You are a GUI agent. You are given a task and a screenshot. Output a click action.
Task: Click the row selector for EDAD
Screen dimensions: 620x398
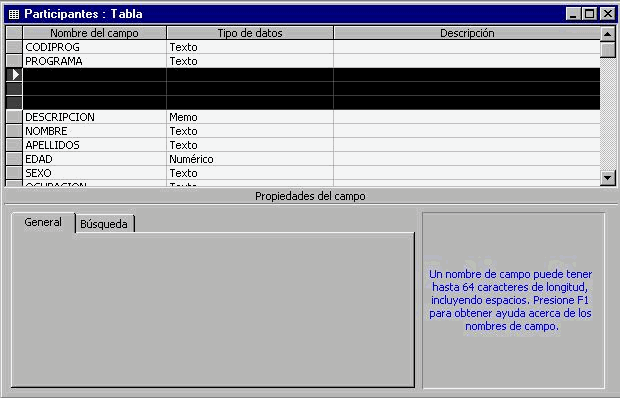pos(14,159)
